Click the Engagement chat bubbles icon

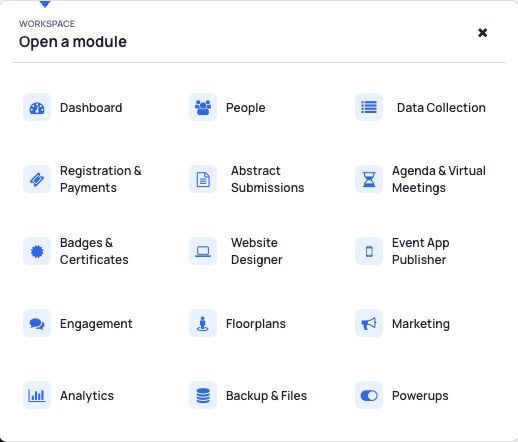tap(37, 323)
